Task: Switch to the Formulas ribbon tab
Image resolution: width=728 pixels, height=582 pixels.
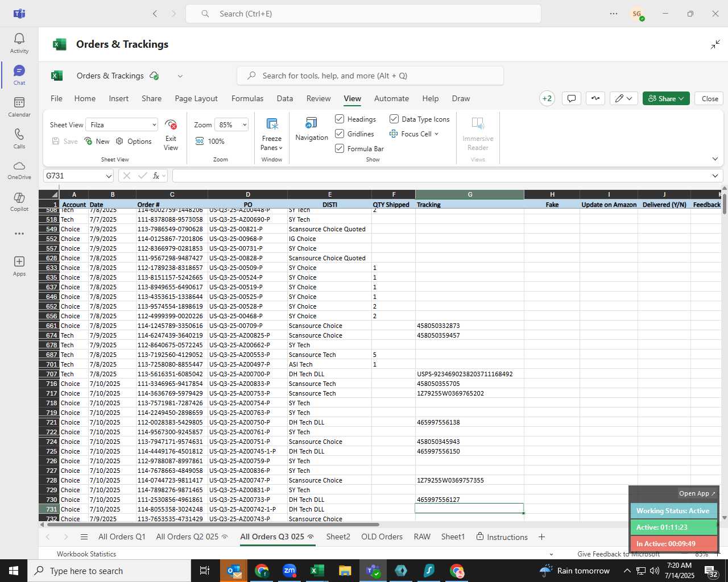Action: click(x=247, y=98)
